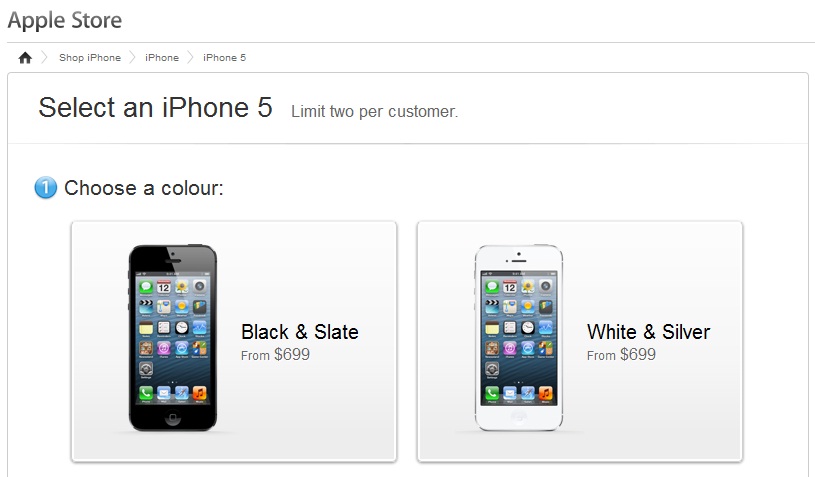Image resolution: width=815 pixels, height=477 pixels.
Task: Click the chevron just before iPhone 5 breadcrumb
Action: 190,57
